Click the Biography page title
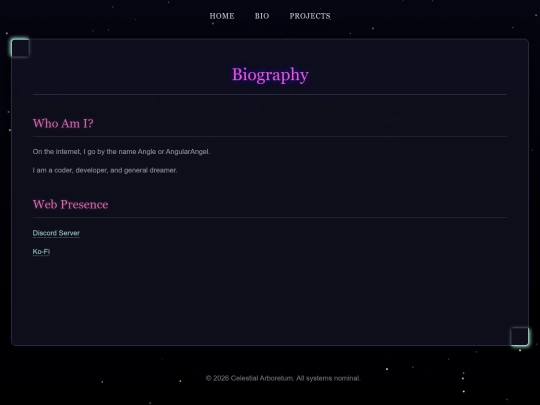 [270, 75]
